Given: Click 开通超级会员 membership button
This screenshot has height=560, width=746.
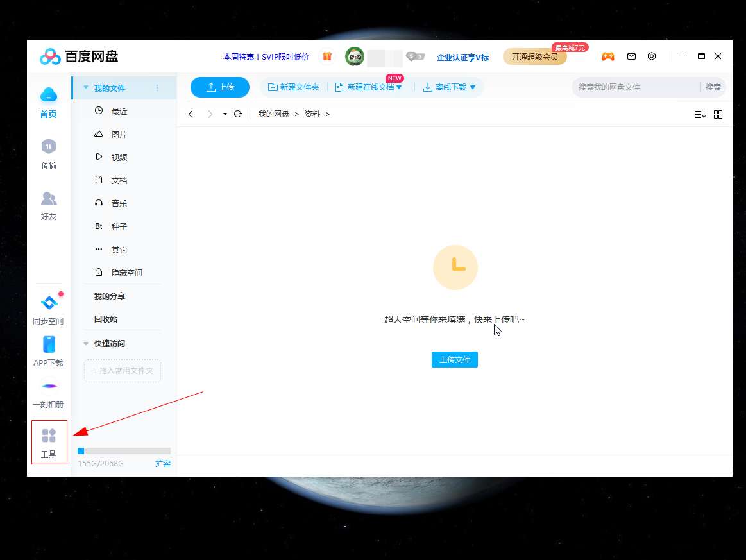Looking at the screenshot, I should click(535, 56).
